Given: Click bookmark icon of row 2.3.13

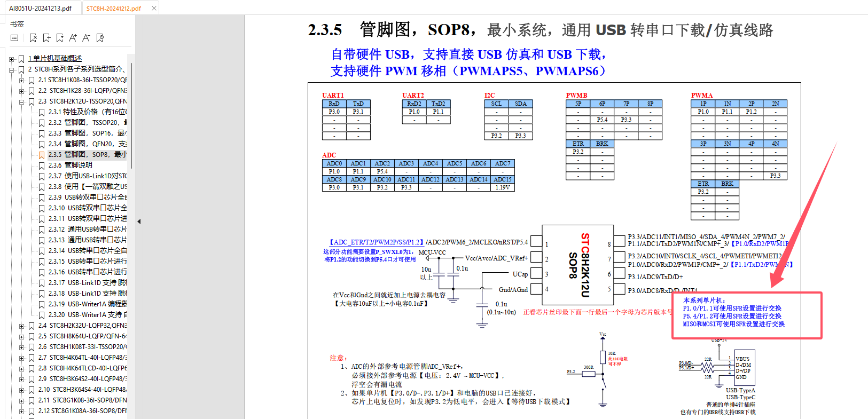Looking at the screenshot, I should click(42, 240).
